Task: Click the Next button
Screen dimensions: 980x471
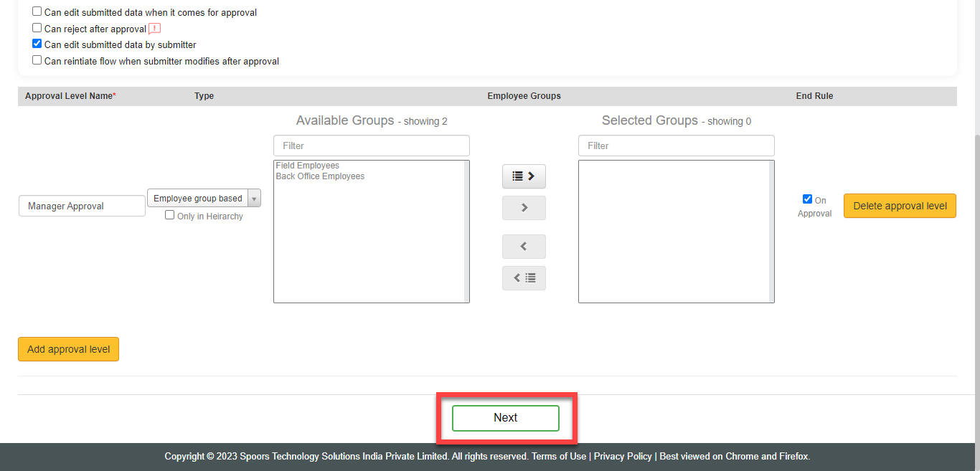Action: (x=505, y=418)
